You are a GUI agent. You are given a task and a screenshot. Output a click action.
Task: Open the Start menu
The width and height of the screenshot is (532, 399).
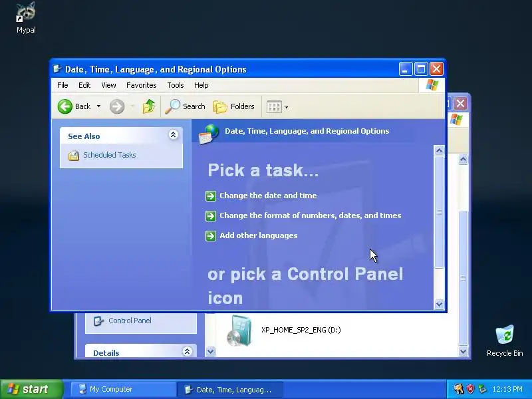click(x=31, y=389)
